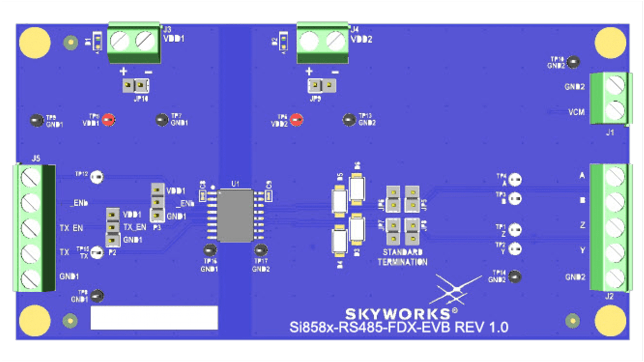Click the P3 three-pin header
Image resolution: width=644 pixels, height=362 pixels.
[x=157, y=202]
